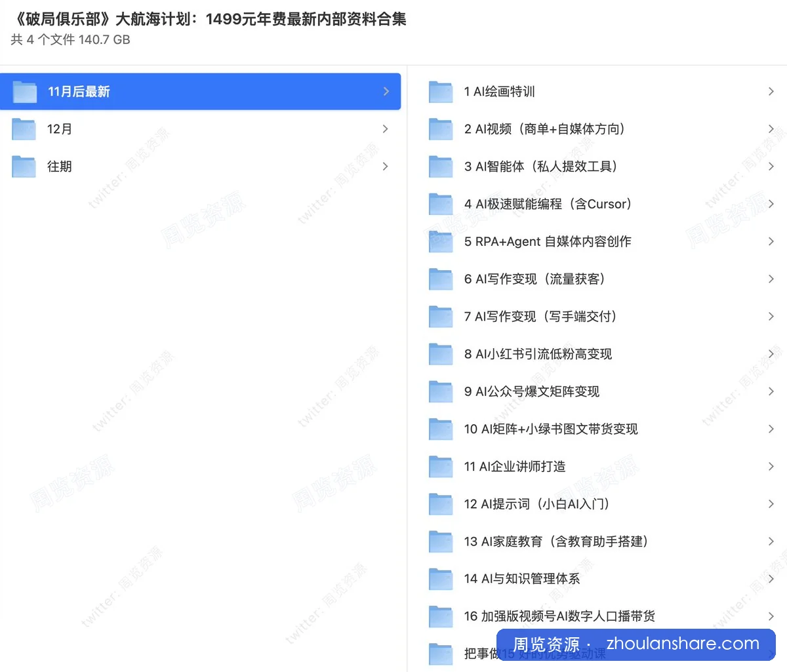Screen dimensions: 787x672
Task: Expand chevron for 9 AI公众号爆文矩阵变现
Action: [x=771, y=391]
